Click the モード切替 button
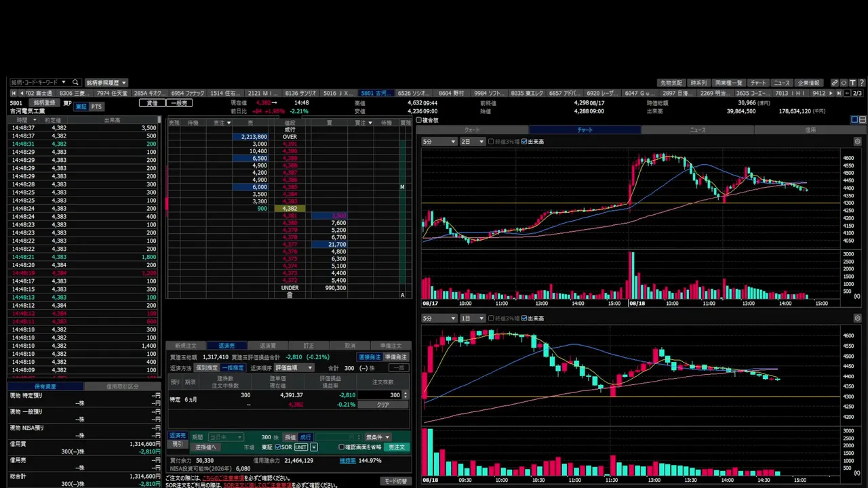The image size is (868, 488). (x=395, y=481)
